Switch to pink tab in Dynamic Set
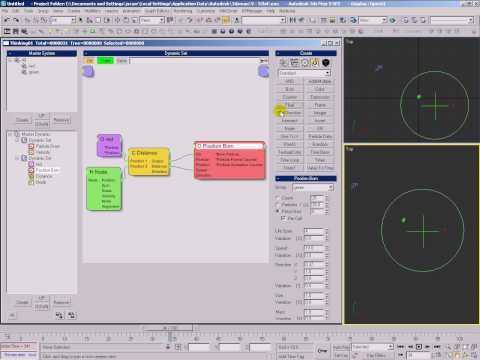Image resolution: width=480 pixels, height=360 pixels. 122,61
